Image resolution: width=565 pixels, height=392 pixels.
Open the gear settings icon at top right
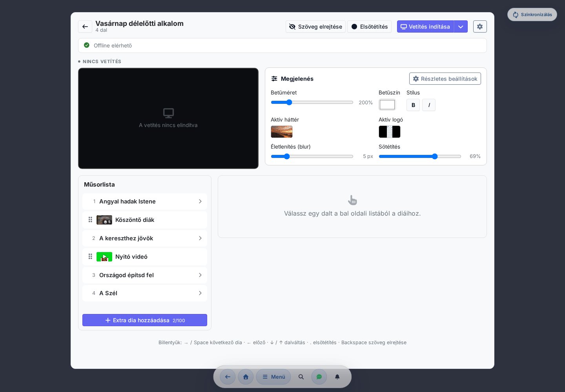480,27
